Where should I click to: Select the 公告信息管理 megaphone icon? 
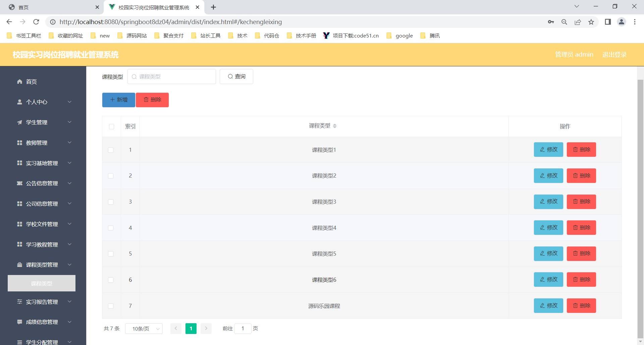click(19, 183)
